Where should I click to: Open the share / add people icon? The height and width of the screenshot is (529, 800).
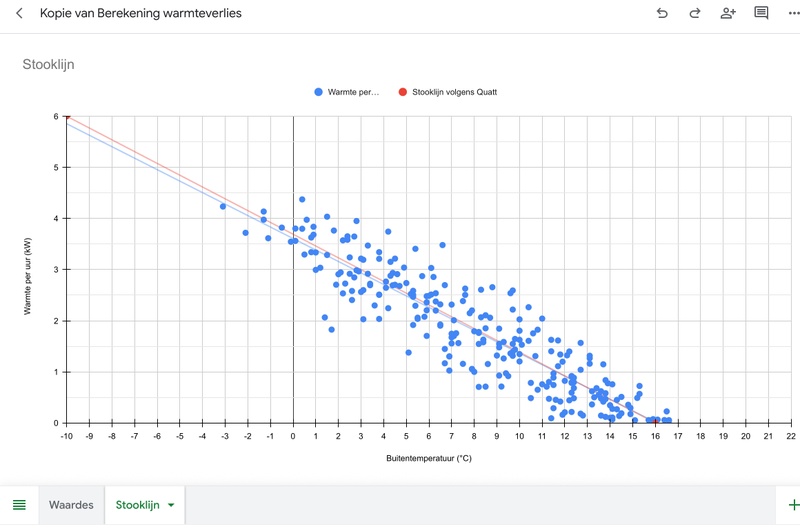pyautogui.click(x=728, y=14)
